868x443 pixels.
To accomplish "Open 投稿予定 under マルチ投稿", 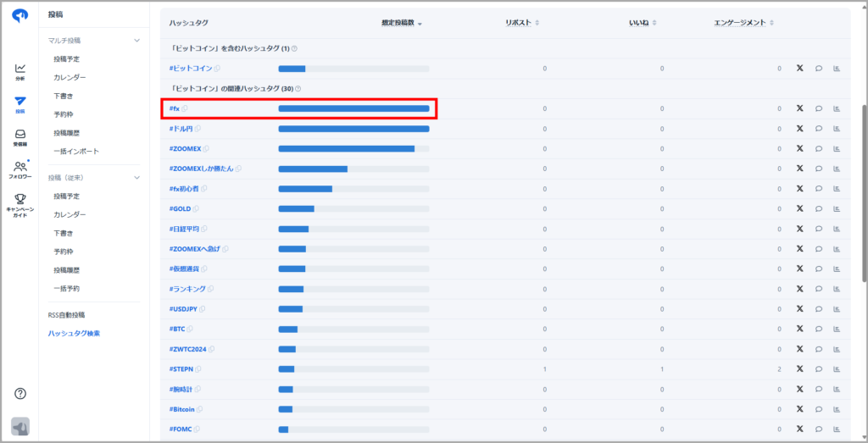I will click(x=66, y=58).
